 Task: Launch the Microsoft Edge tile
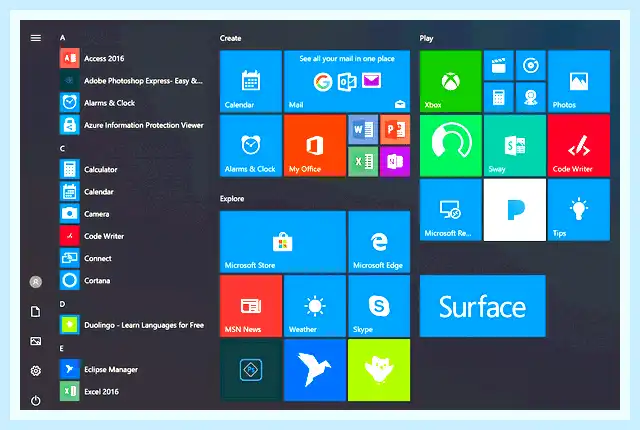[379, 242]
